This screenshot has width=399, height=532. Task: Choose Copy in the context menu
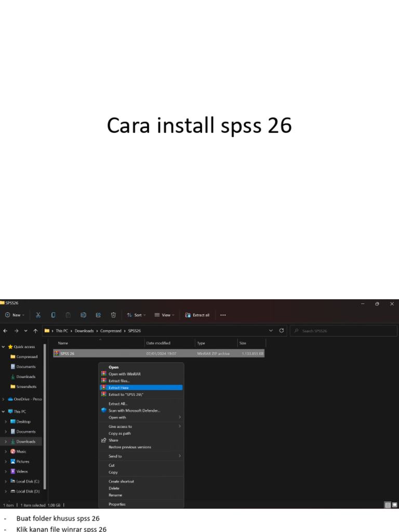coord(141,472)
